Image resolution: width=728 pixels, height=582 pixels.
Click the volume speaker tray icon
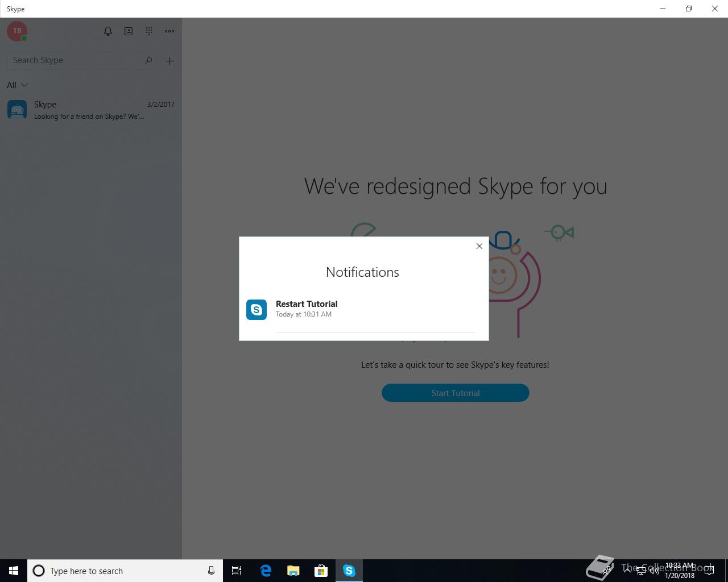[x=656, y=571]
